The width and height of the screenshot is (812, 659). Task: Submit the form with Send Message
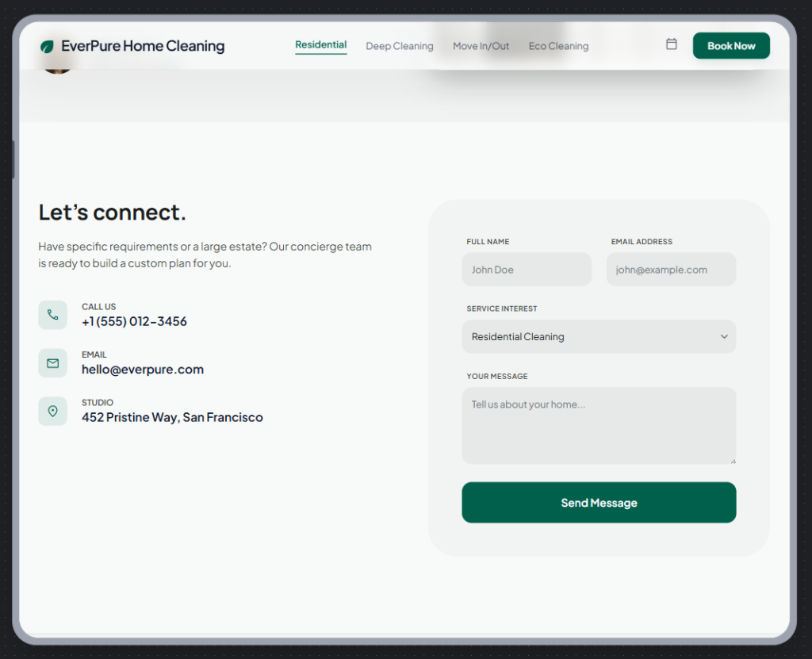pos(599,503)
